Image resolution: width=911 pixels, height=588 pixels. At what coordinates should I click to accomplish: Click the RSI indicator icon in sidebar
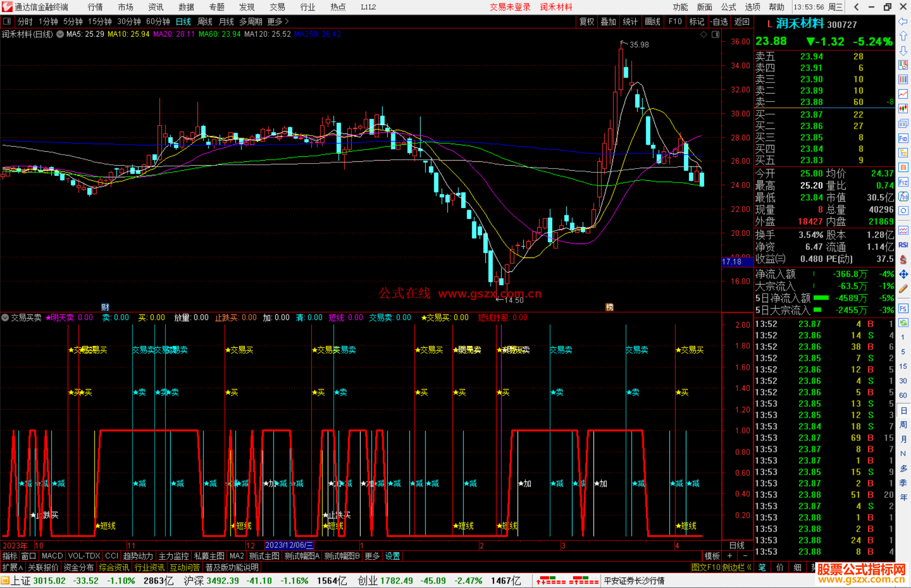[903, 245]
